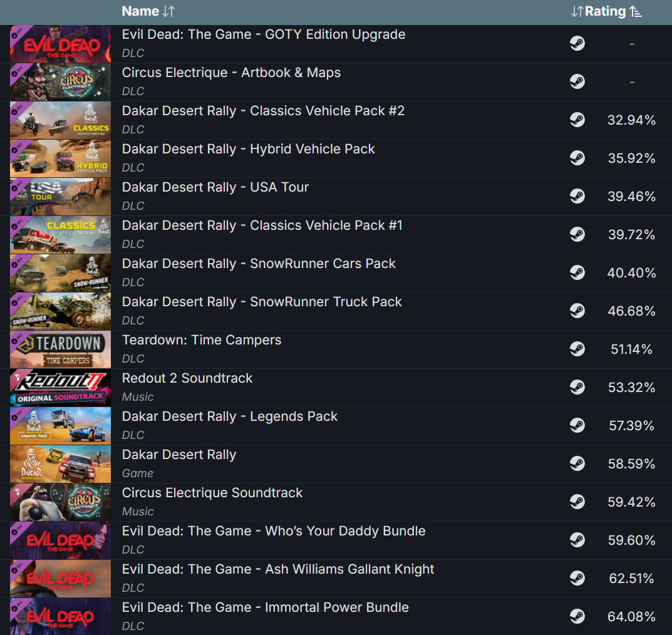Viewport: 672px width, 635px height.
Task: Click Steam icon for Teardown: Time Campers
Action: [577, 349]
